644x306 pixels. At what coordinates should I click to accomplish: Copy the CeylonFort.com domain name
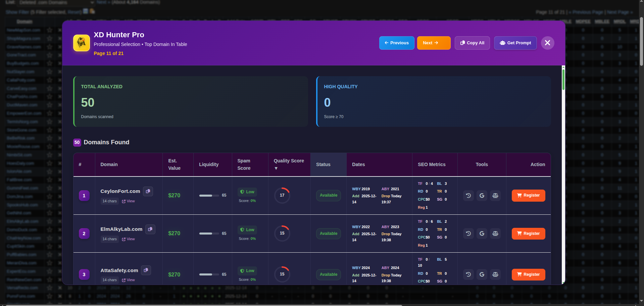[x=148, y=191]
